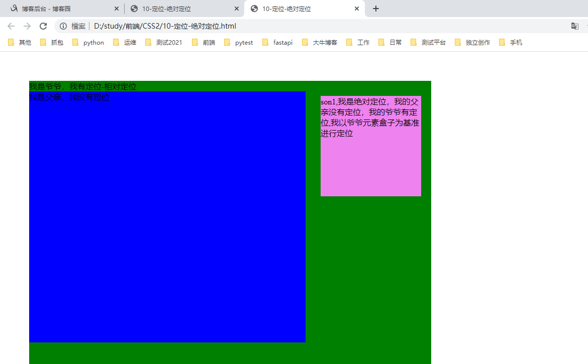The width and height of the screenshot is (588, 364).
Task: Open a new browser tab
Action: click(376, 9)
